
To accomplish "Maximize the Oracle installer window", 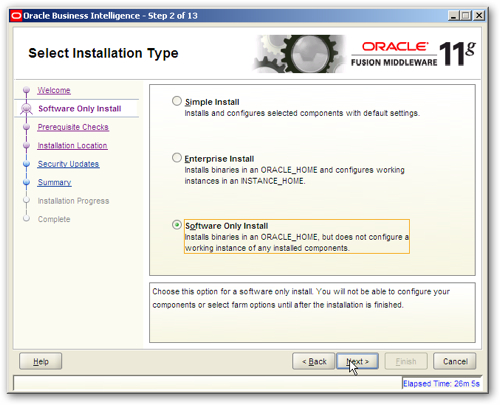I will coord(466,16).
